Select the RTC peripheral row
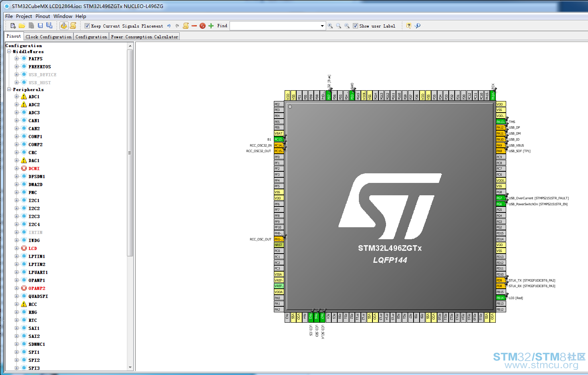 coord(32,320)
